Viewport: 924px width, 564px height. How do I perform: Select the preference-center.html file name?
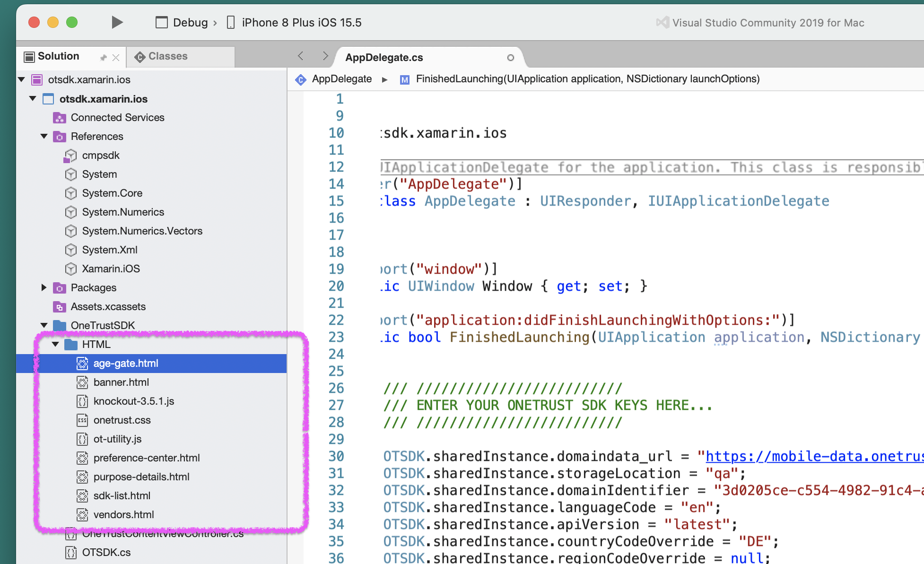[x=147, y=458]
